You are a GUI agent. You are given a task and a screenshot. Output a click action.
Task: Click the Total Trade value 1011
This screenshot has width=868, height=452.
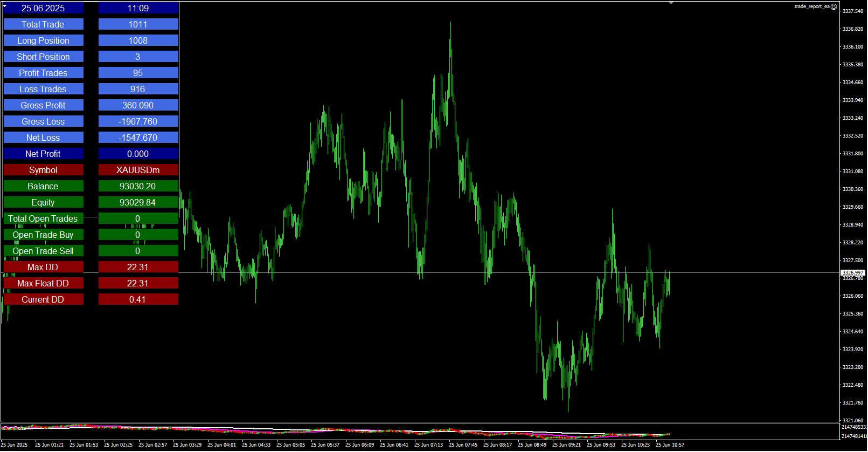(x=138, y=24)
